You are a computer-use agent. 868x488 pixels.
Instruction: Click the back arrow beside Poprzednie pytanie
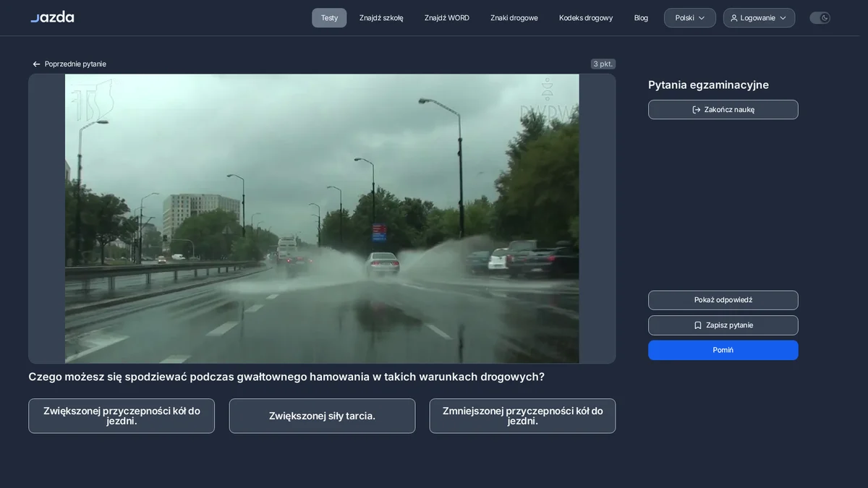coord(36,64)
